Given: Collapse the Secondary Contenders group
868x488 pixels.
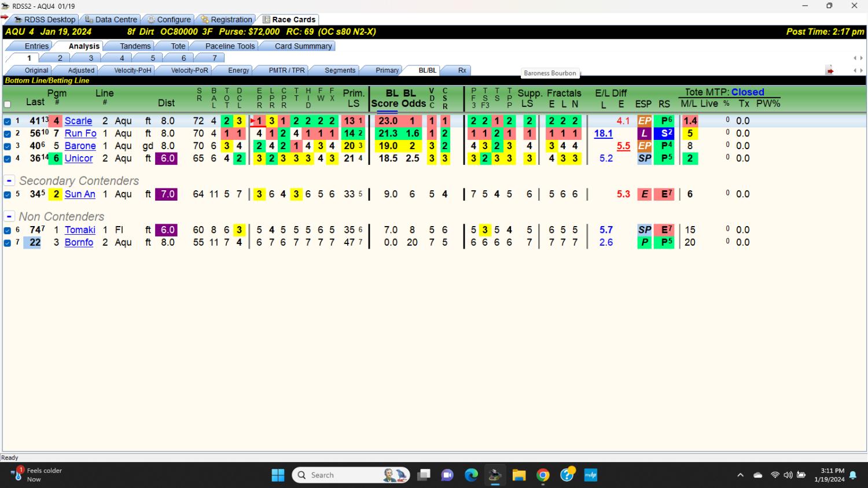Looking at the screenshot, I should click(9, 181).
